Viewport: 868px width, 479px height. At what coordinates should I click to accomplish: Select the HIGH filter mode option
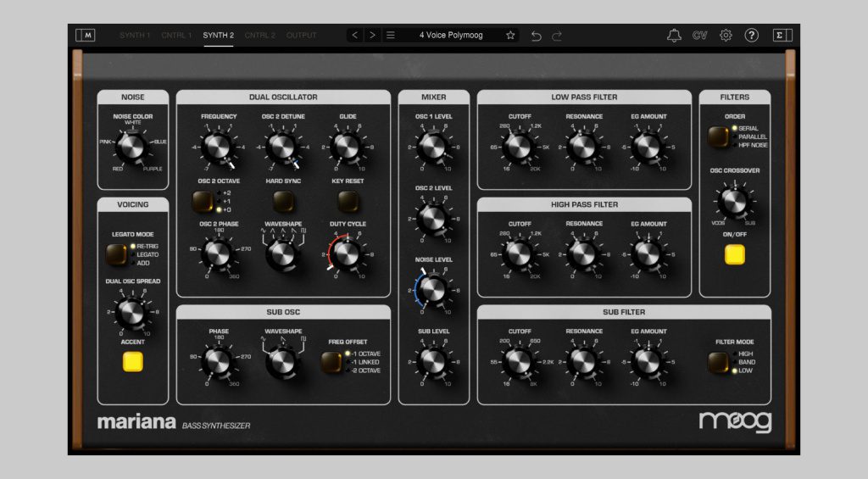pyautogui.click(x=743, y=354)
